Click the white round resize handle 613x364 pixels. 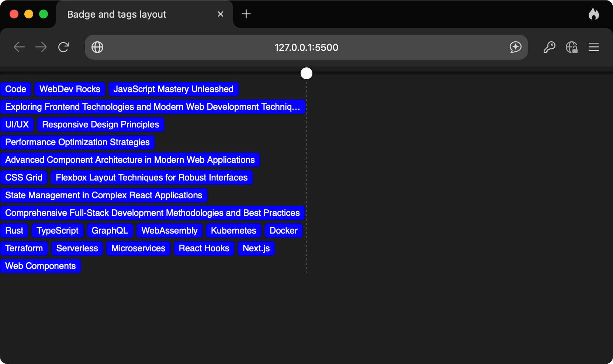(x=306, y=73)
